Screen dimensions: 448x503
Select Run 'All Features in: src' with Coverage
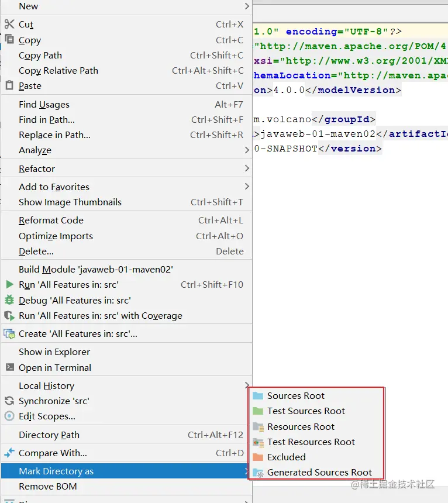(x=127, y=316)
